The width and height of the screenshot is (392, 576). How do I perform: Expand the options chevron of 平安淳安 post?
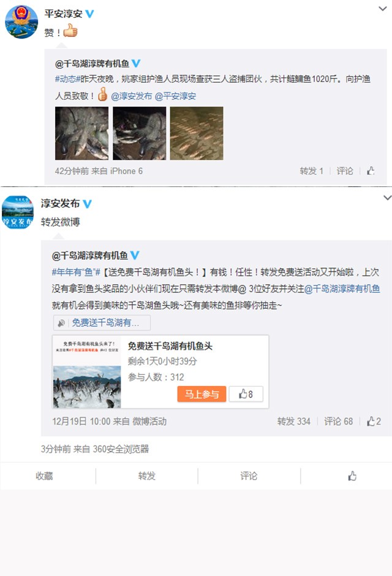382,9
